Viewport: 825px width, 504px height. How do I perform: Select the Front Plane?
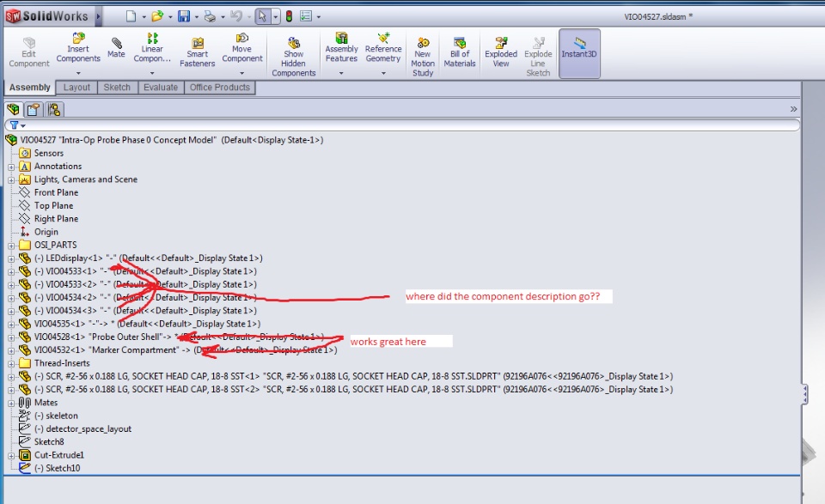48,192
